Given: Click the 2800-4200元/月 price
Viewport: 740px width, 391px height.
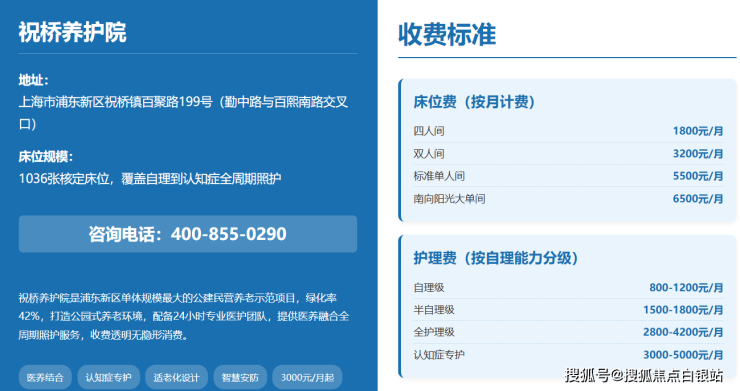Looking at the screenshot, I should coord(683,332).
